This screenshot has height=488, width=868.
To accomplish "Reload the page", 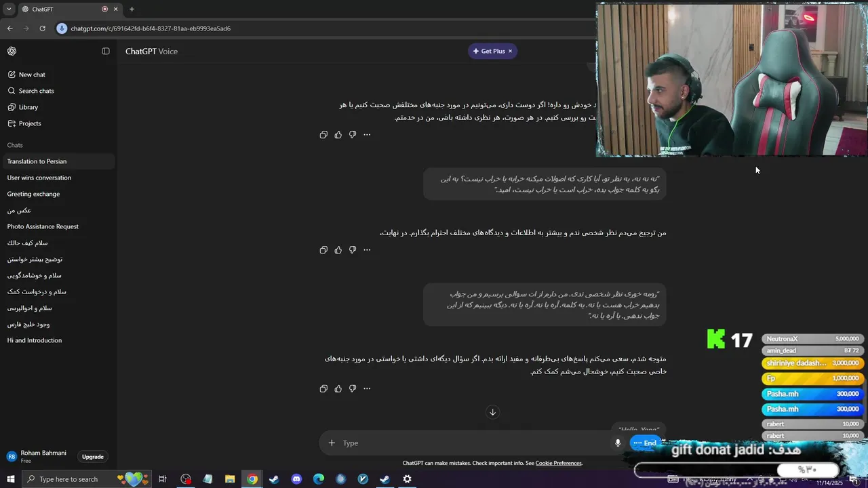I will point(43,28).
